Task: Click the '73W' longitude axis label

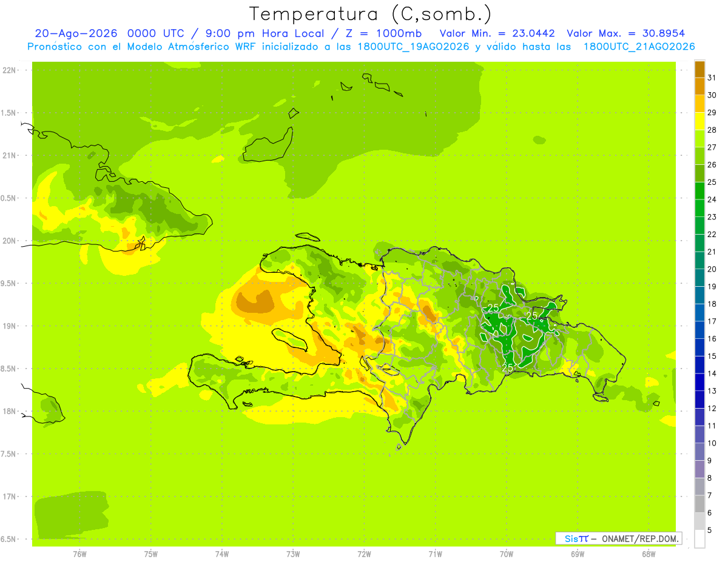Action: click(293, 554)
